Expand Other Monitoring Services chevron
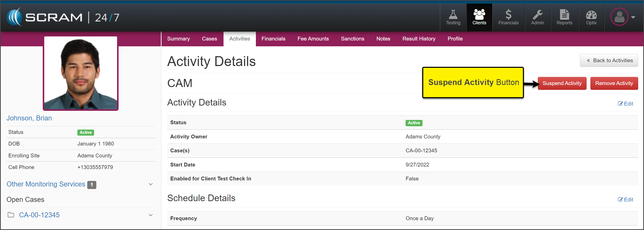Screen dimensions: 644x230 point(151,184)
